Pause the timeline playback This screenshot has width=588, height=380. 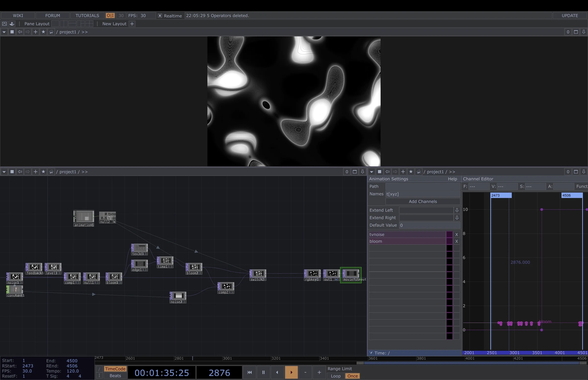[263, 372]
